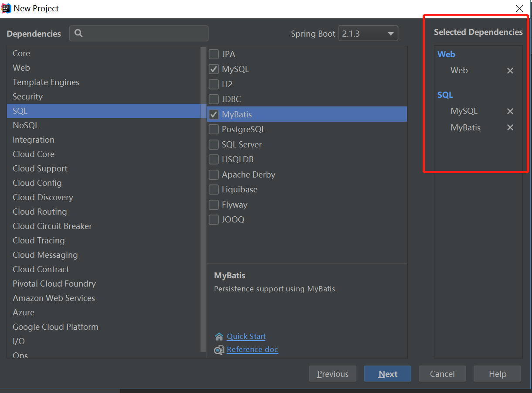Select Cloud Core category
Image resolution: width=532 pixels, height=393 pixels.
[103, 154]
